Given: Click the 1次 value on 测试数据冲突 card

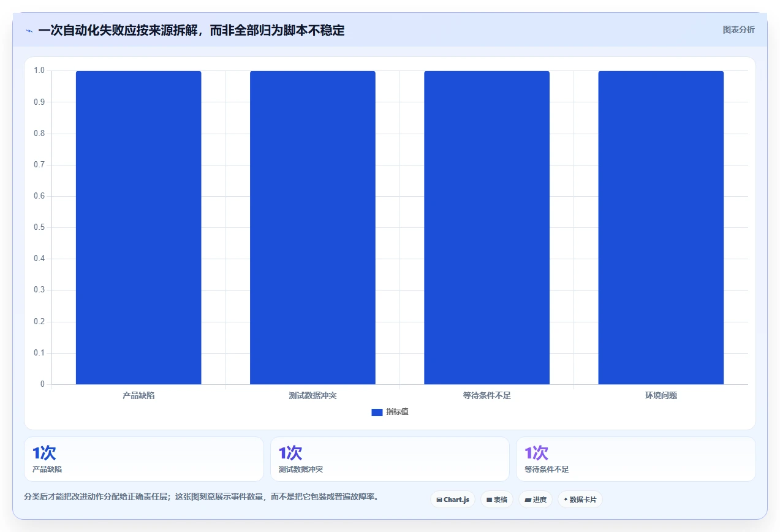Looking at the screenshot, I should [x=290, y=454].
